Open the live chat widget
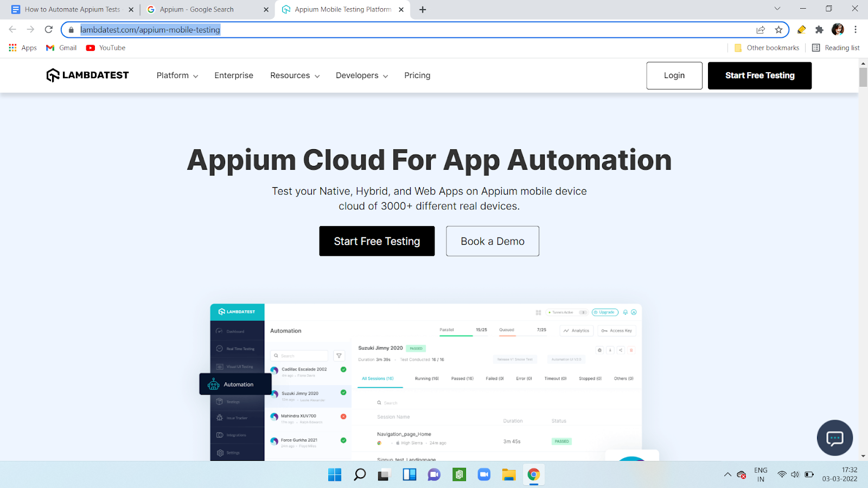This screenshot has width=868, height=488. (834, 438)
